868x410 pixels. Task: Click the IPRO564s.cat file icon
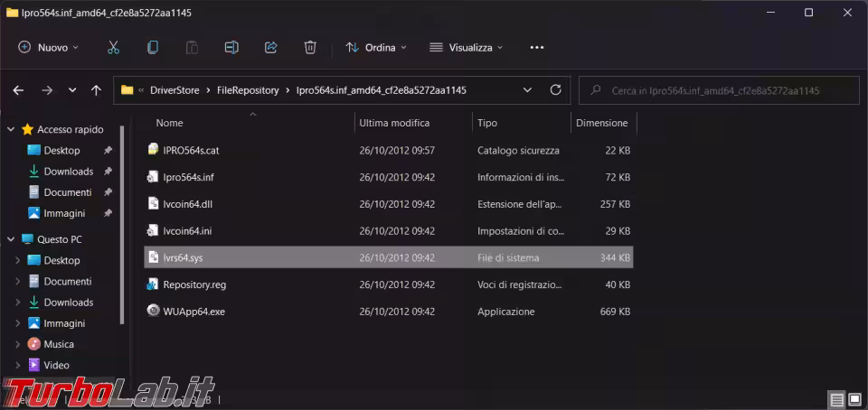pyautogui.click(x=153, y=149)
